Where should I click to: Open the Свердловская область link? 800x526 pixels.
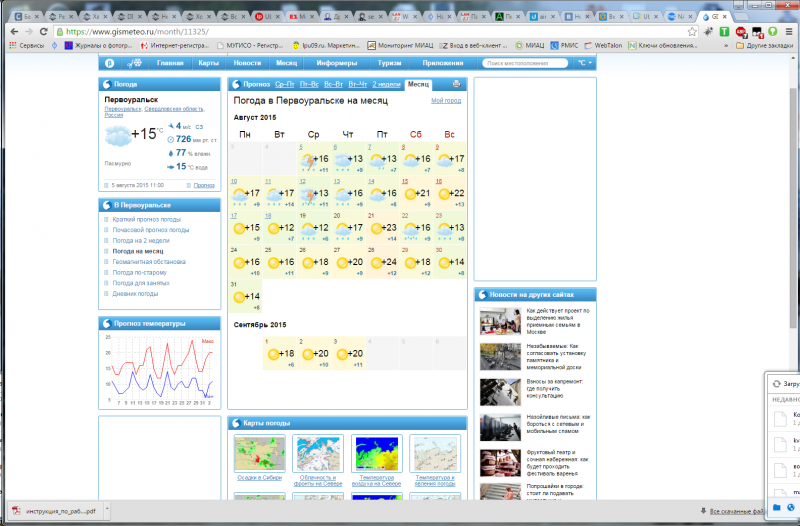[173, 109]
